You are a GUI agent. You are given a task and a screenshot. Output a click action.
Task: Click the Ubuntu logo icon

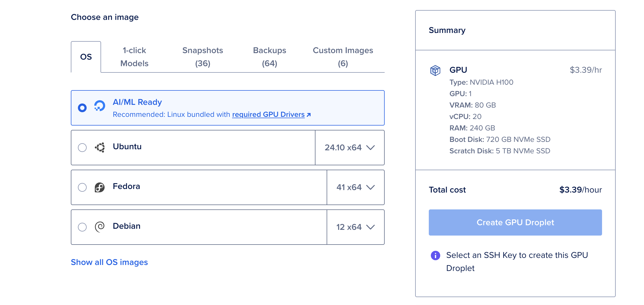click(100, 147)
